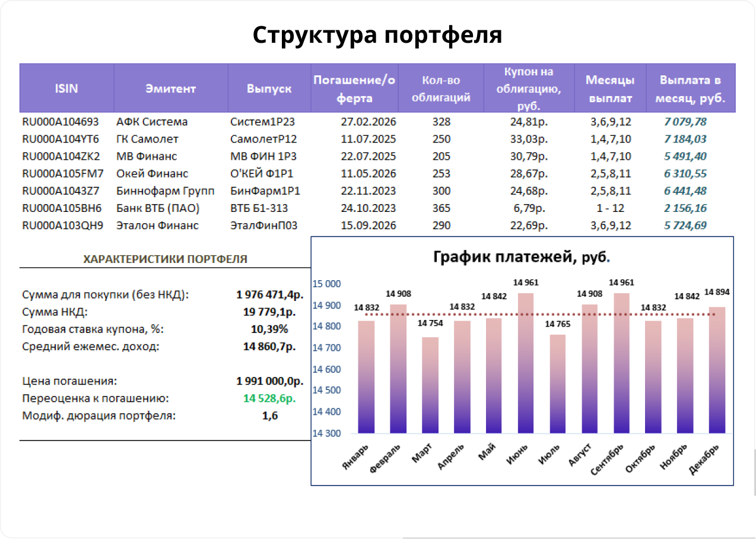This screenshot has width=756, height=539.
Task: Select the Структура портфеля title
Action: (x=377, y=34)
